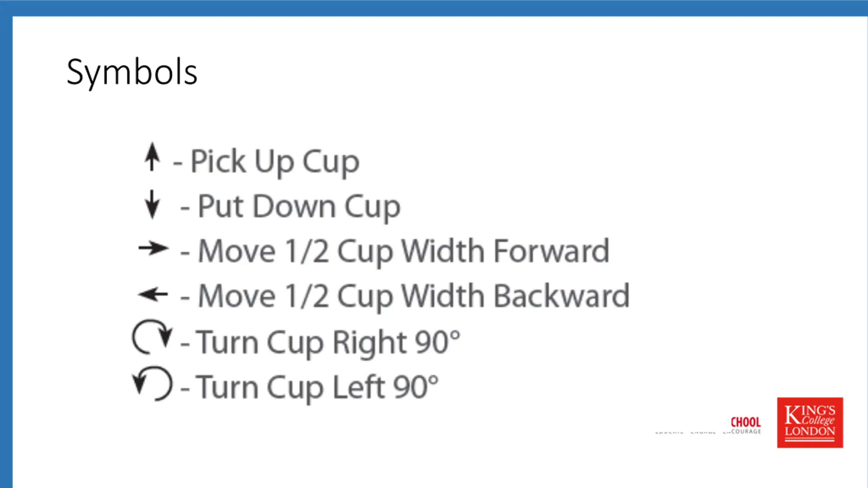Screen dimensions: 868x488
Task: Click the clockwise Turn Right rotation symbol
Action: click(152, 337)
